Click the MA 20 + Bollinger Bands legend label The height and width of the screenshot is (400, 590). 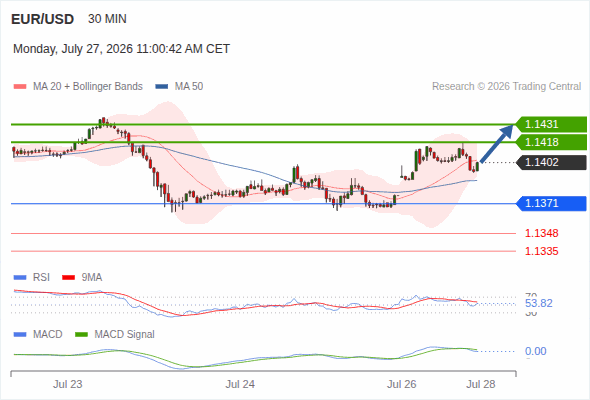pyautogui.click(x=88, y=87)
